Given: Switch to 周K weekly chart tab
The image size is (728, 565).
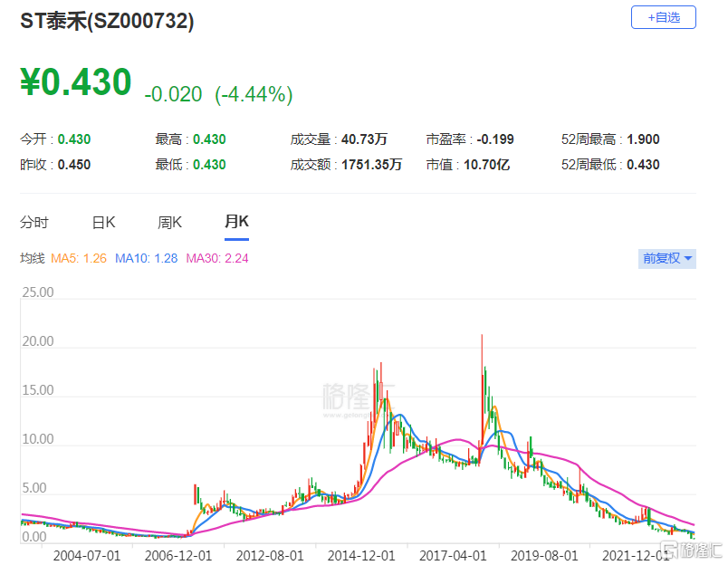Looking at the screenshot, I should pos(169,223).
